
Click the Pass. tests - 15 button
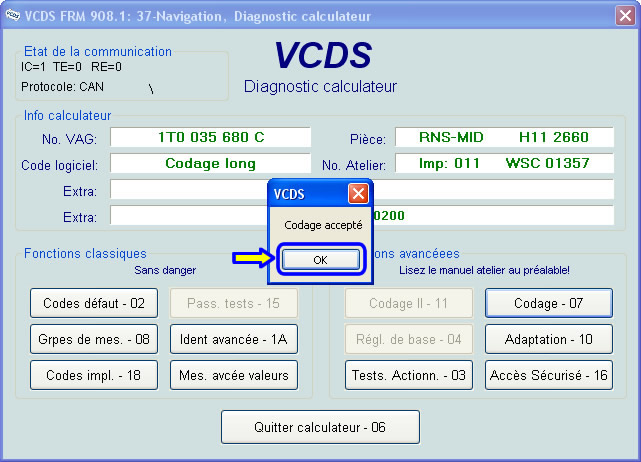[x=234, y=303]
